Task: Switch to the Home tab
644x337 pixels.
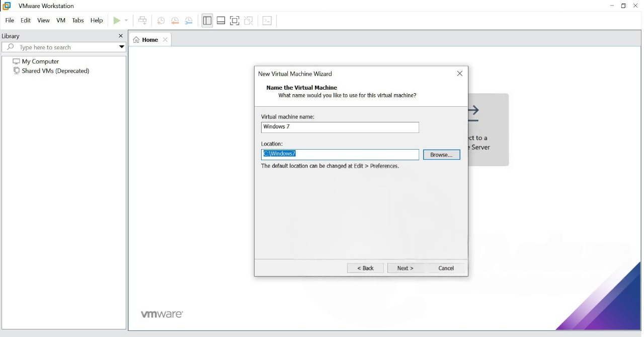Action: click(149, 40)
